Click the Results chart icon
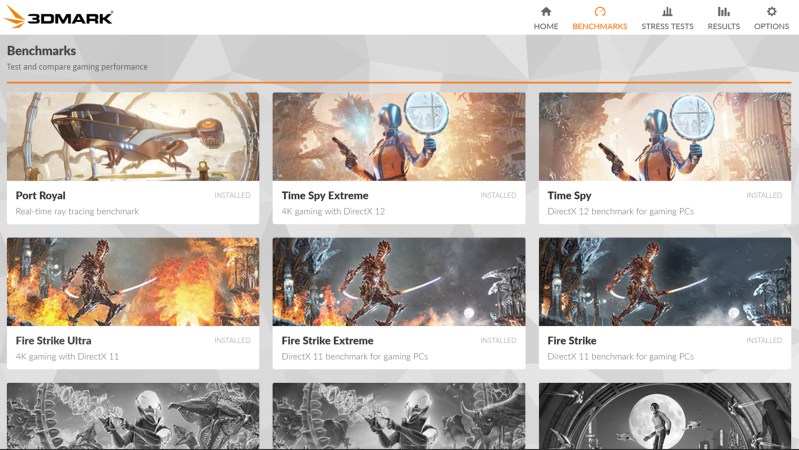This screenshot has width=799, height=450. (723, 12)
